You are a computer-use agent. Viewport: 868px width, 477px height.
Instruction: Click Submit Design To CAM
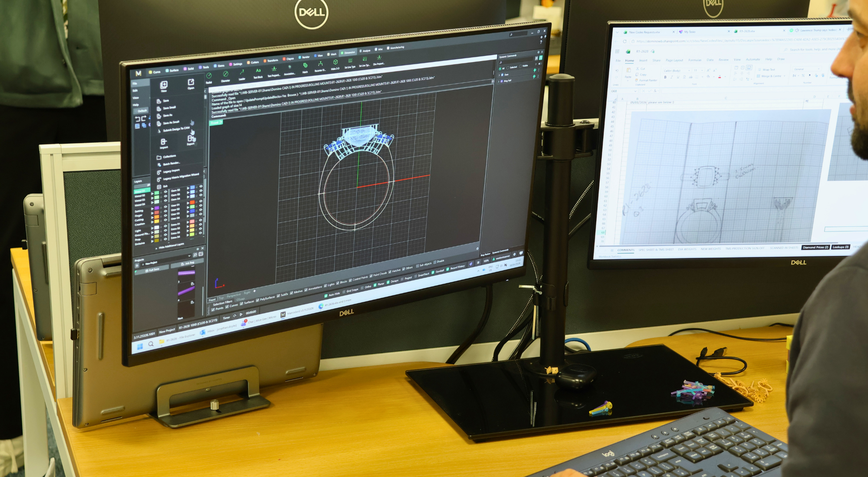173,130
